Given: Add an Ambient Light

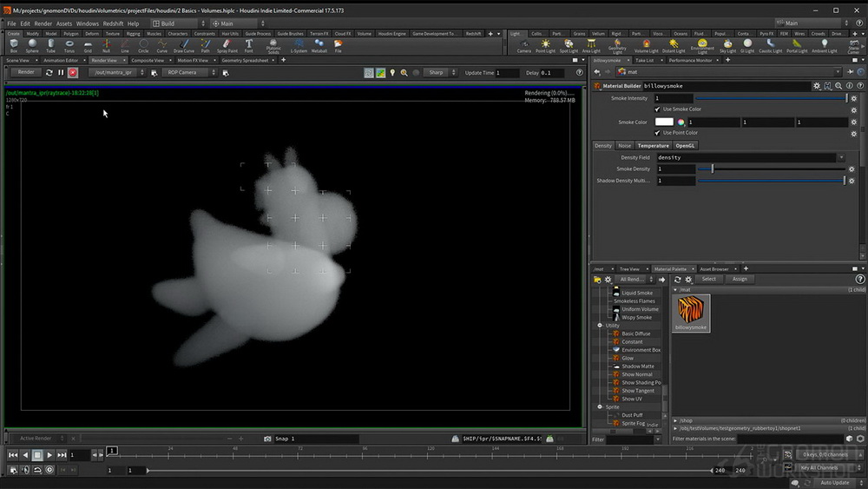Looking at the screenshot, I should coord(825,46).
